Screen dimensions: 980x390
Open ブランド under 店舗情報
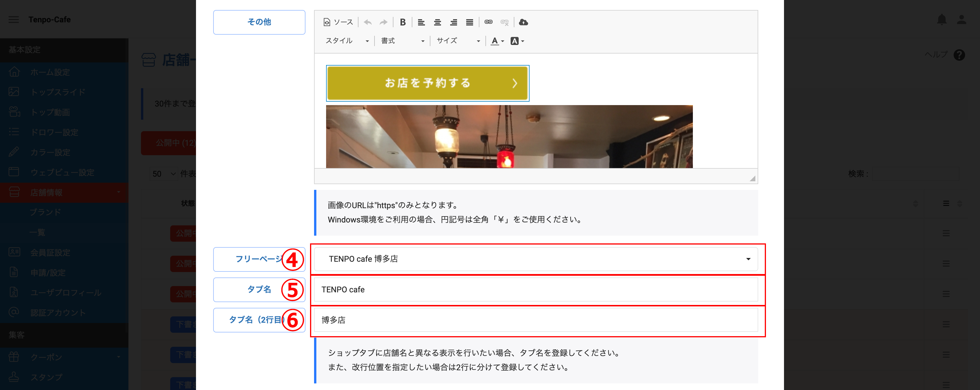pos(45,212)
